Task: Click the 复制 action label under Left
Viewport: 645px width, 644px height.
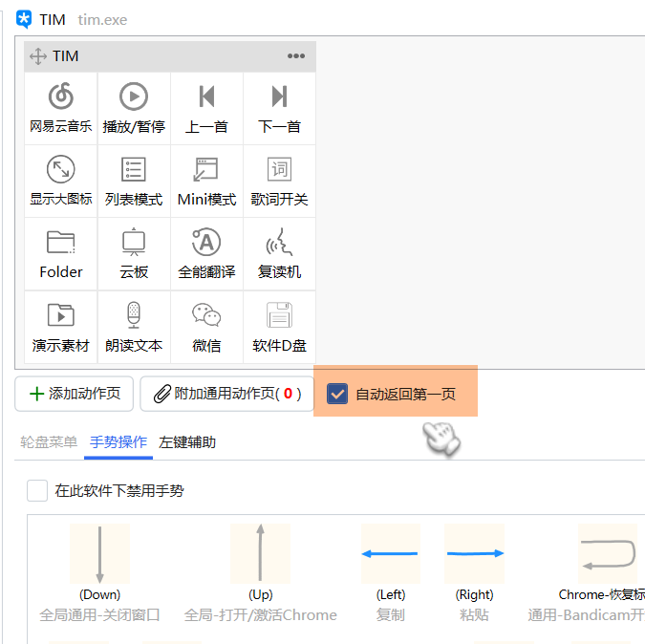Action: [x=391, y=615]
